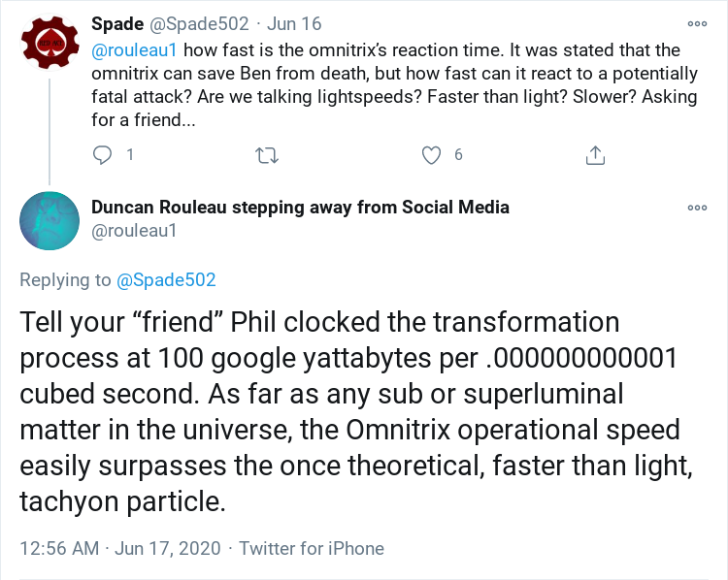
Task: Open more options on Spade's tweet
Action: (697, 23)
